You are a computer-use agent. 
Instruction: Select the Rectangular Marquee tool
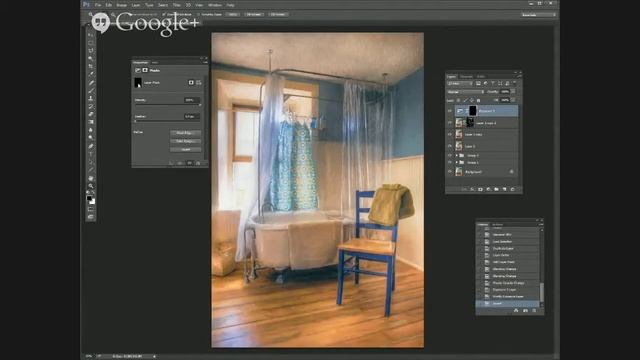(91, 42)
